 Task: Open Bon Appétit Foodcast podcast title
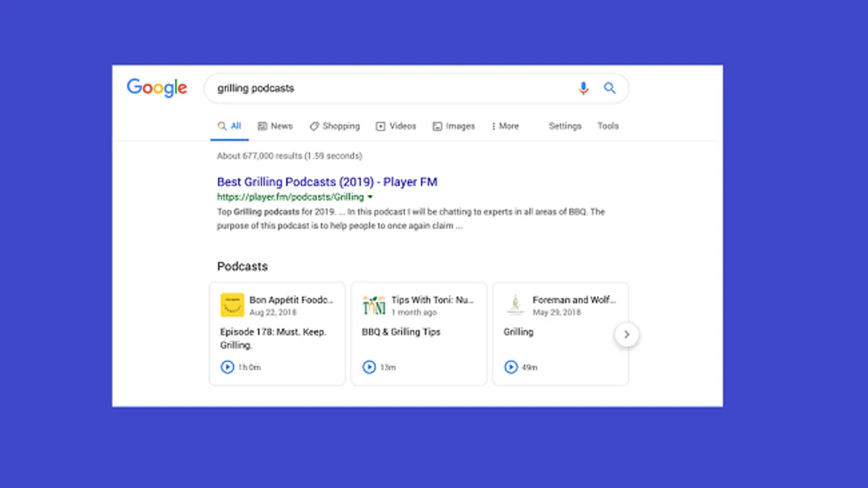[292, 300]
